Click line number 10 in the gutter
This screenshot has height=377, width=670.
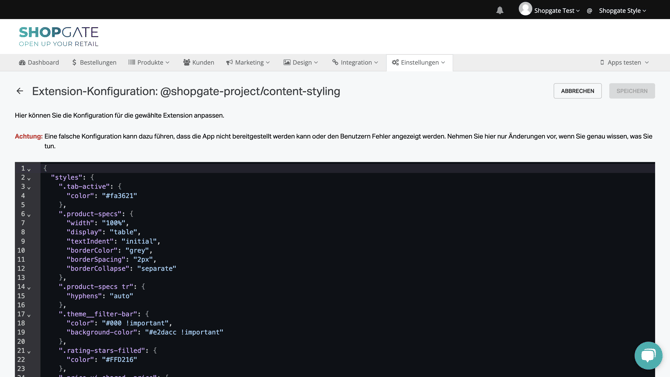coord(21,250)
